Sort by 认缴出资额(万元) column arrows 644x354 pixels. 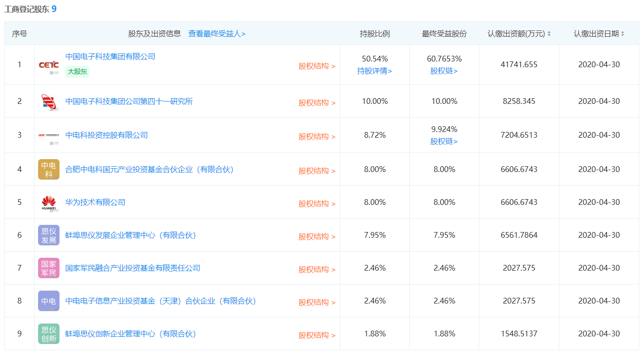pos(549,34)
